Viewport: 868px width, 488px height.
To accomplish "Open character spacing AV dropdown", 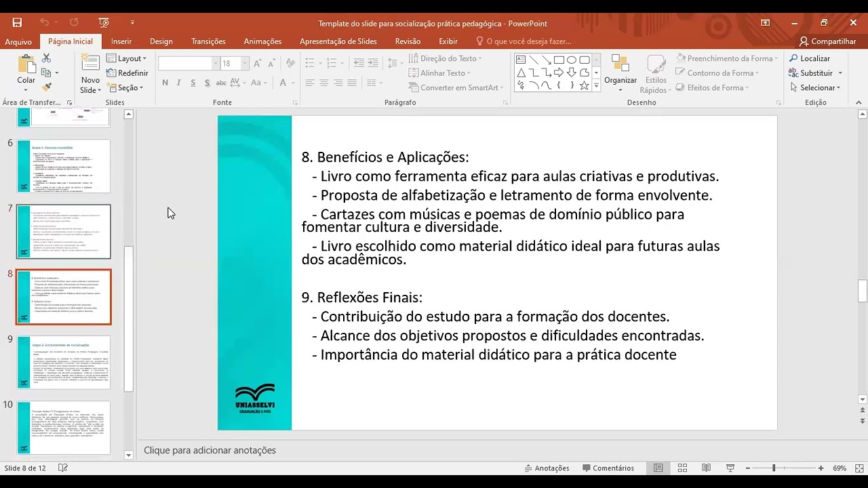I will (239, 83).
